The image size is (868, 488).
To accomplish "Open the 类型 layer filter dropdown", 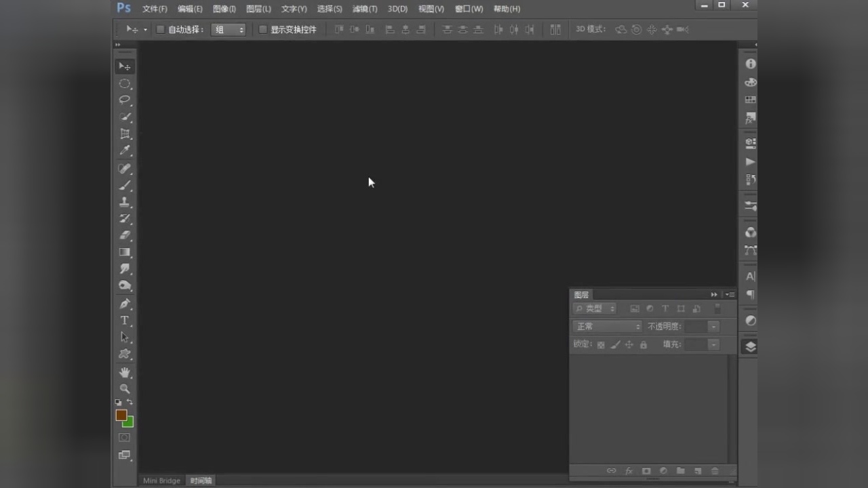I will tap(595, 308).
